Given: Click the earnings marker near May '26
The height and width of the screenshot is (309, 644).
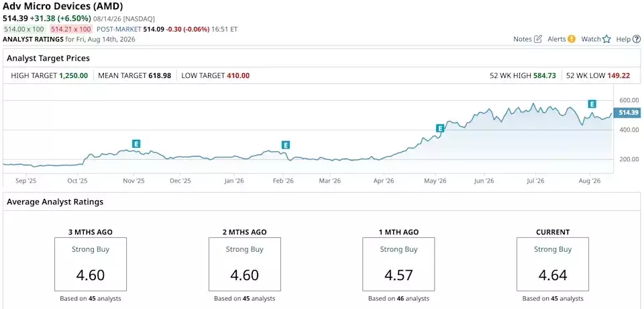Looking at the screenshot, I should click(x=440, y=128).
